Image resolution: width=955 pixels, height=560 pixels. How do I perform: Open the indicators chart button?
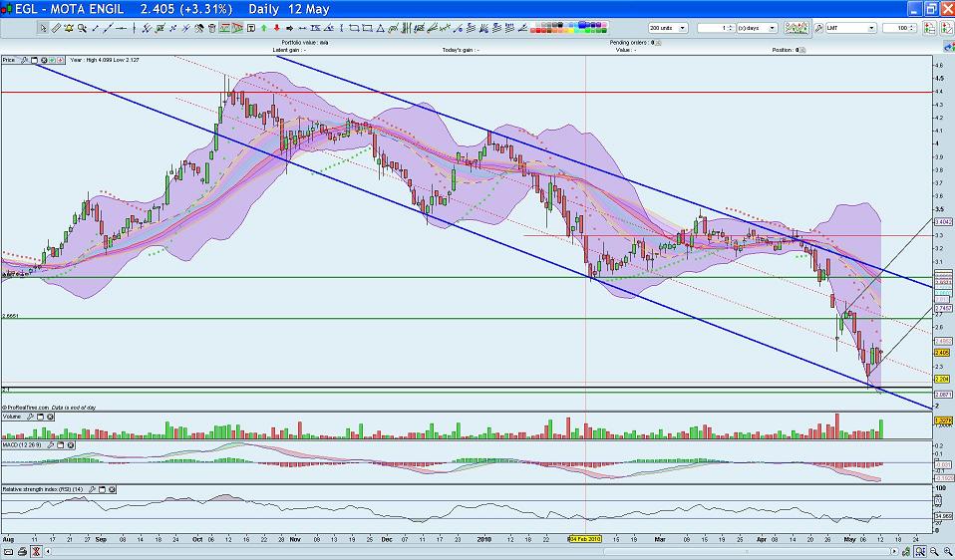tap(796, 28)
